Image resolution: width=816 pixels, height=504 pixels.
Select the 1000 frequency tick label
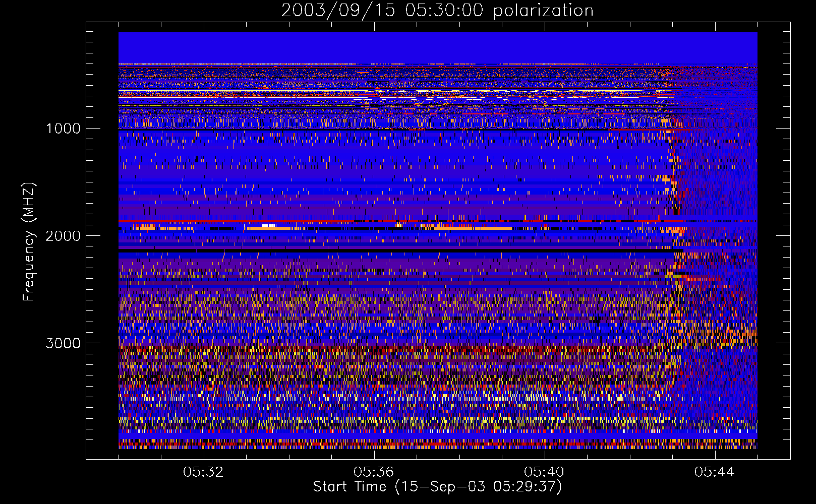(63, 129)
